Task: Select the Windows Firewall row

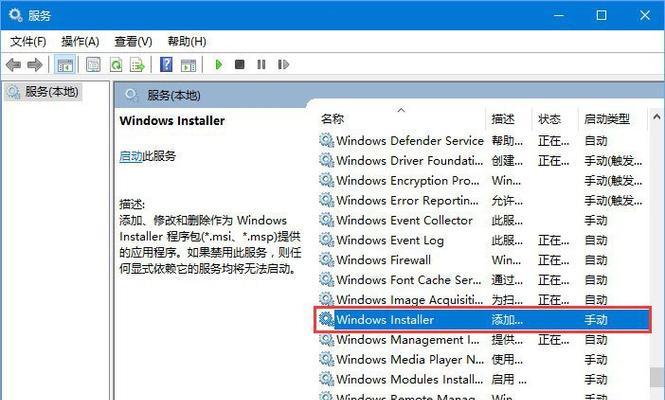Action: (x=483, y=260)
